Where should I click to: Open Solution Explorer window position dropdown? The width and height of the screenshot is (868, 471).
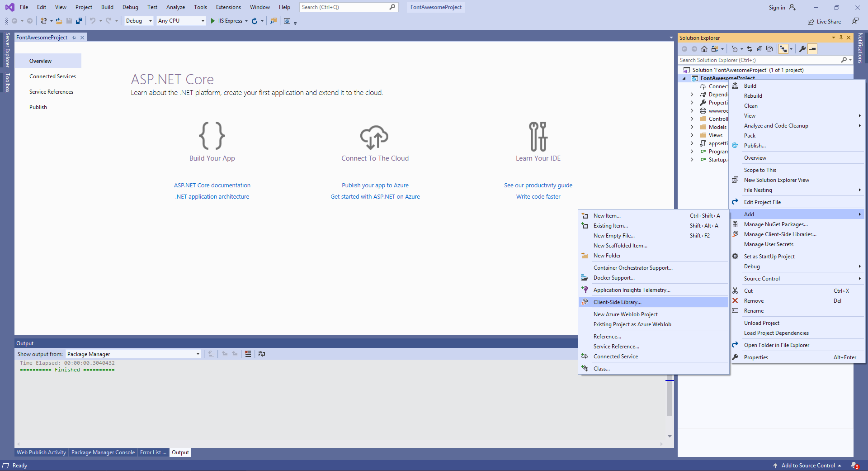833,38
